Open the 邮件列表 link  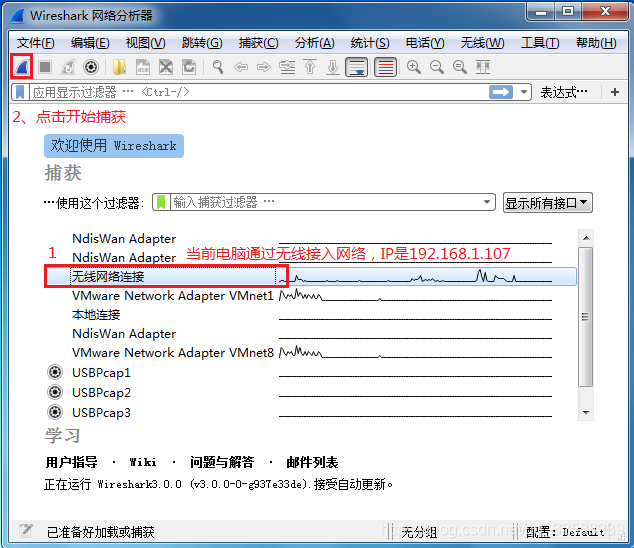pos(312,462)
